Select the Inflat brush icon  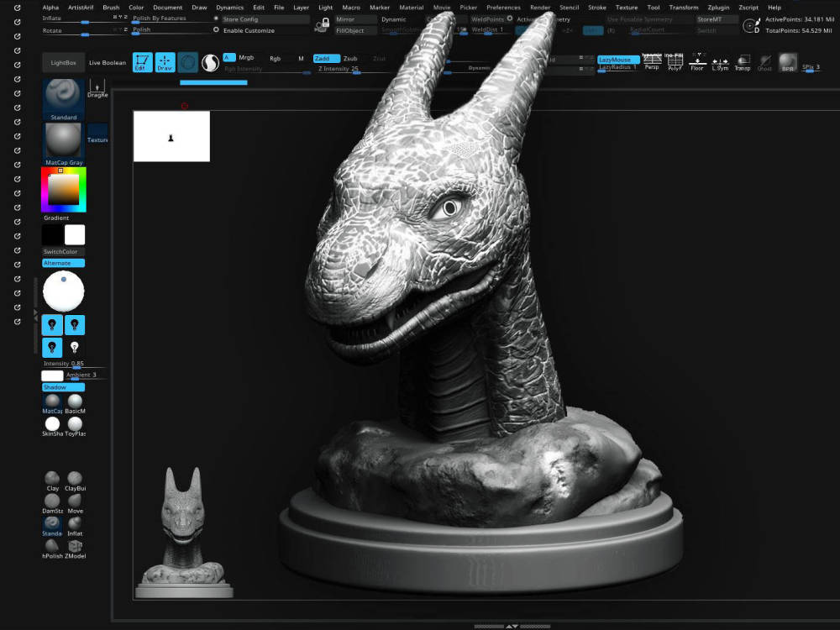[75, 526]
